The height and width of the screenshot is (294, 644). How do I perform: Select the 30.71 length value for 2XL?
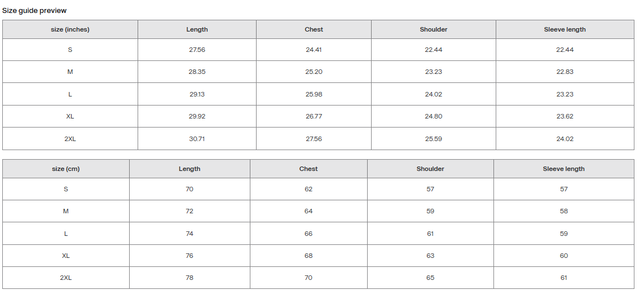(x=197, y=139)
